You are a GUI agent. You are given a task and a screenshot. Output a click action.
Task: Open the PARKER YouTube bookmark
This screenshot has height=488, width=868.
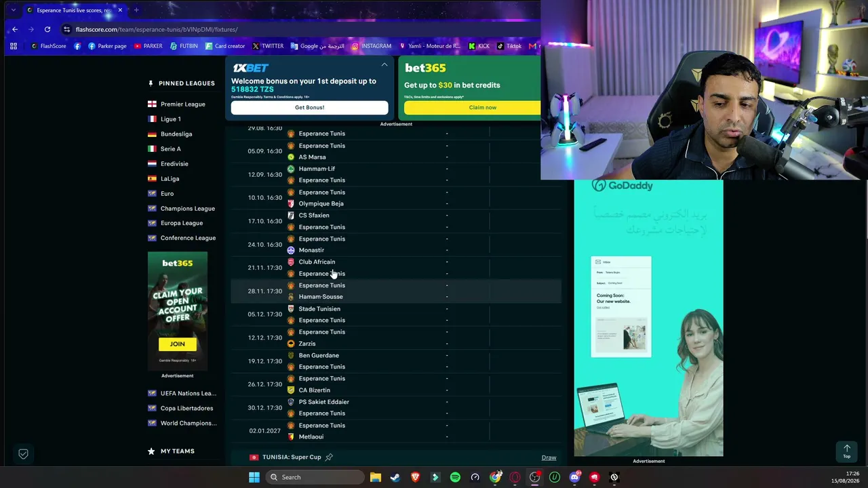click(x=148, y=46)
